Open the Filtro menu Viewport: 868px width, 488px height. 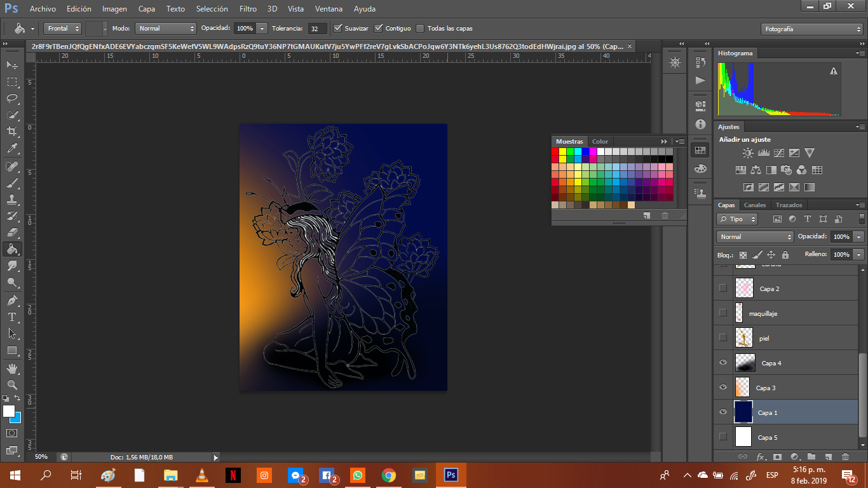point(248,9)
